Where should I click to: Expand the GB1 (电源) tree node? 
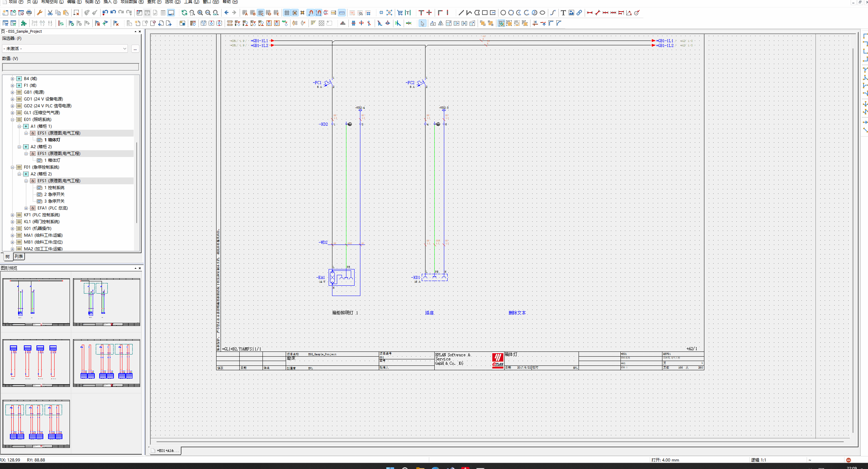pyautogui.click(x=13, y=92)
